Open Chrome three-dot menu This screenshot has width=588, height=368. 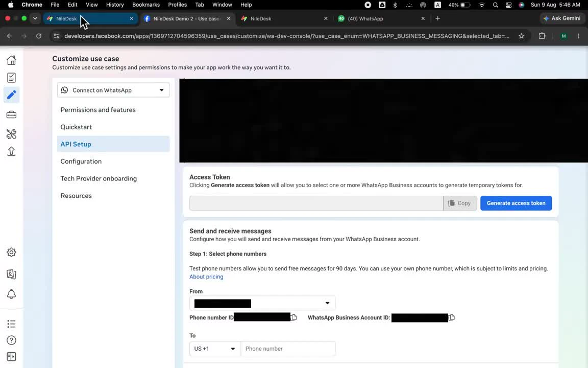579,36
